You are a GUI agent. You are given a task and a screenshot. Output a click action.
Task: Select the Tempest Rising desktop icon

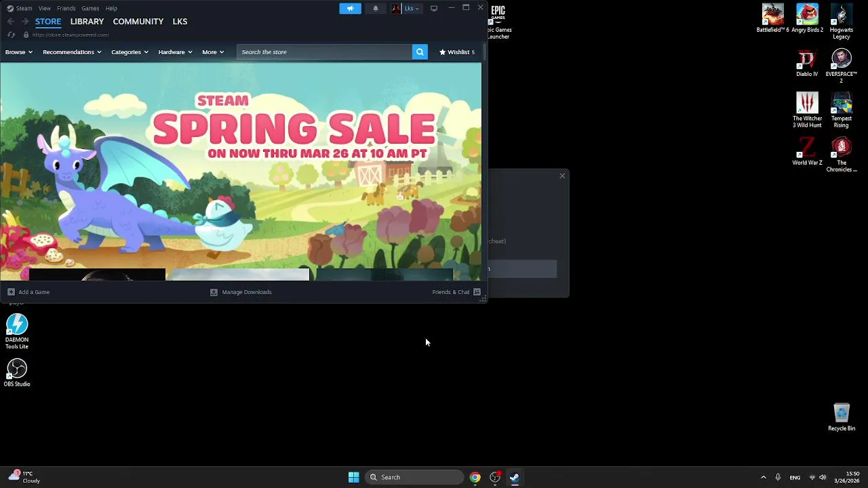(x=842, y=110)
